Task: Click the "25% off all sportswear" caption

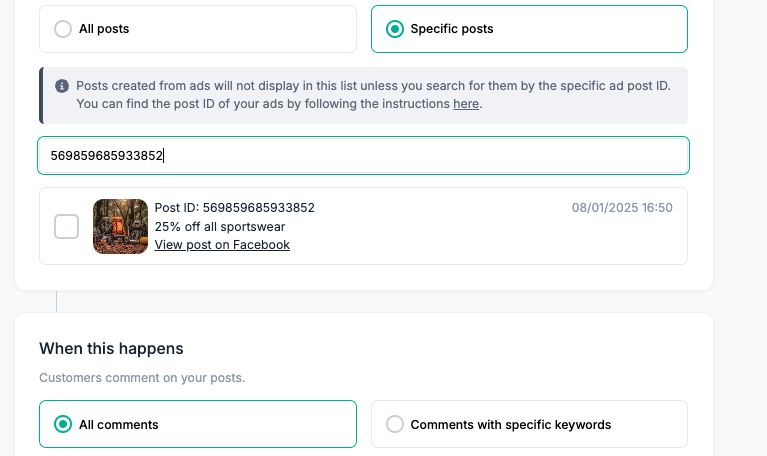Action: point(219,226)
